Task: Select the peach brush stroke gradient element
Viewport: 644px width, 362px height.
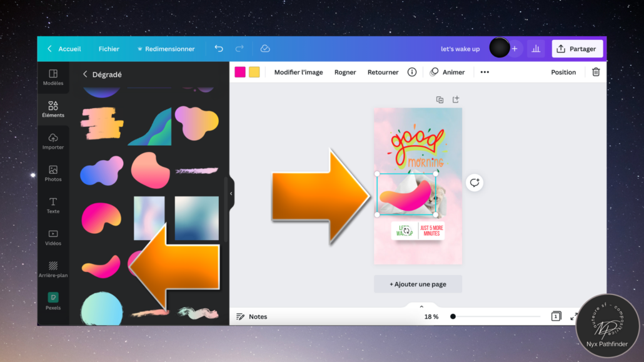Action: pos(102,123)
